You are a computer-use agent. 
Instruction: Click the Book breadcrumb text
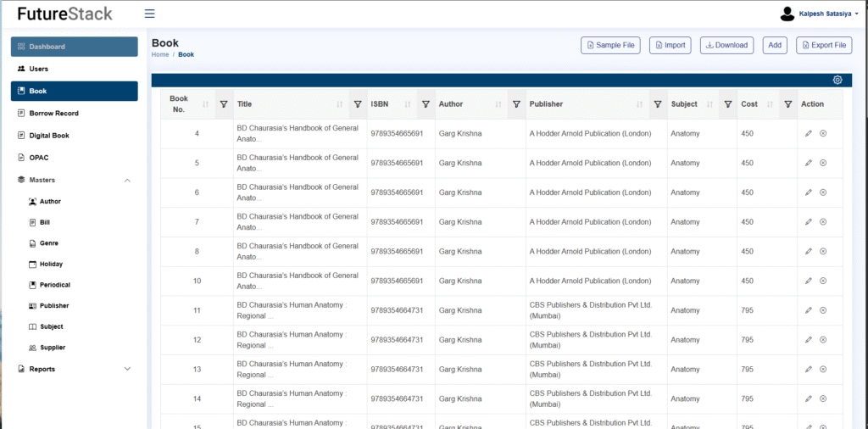coord(186,55)
